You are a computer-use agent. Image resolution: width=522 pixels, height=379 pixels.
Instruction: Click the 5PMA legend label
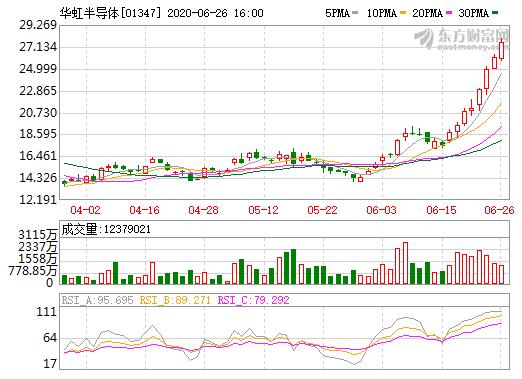point(337,13)
